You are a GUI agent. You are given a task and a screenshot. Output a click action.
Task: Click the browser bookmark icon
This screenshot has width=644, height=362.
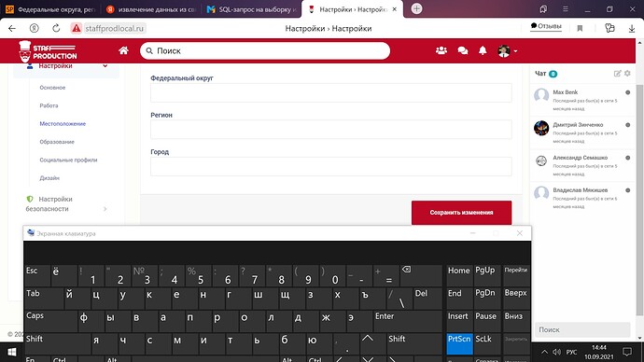coord(580,28)
